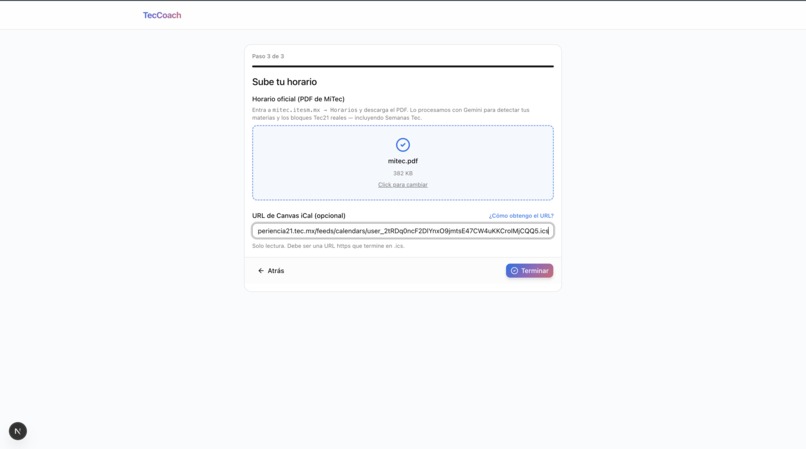Click the step progress bar
The image size is (806, 449).
pyautogui.click(x=402, y=66)
